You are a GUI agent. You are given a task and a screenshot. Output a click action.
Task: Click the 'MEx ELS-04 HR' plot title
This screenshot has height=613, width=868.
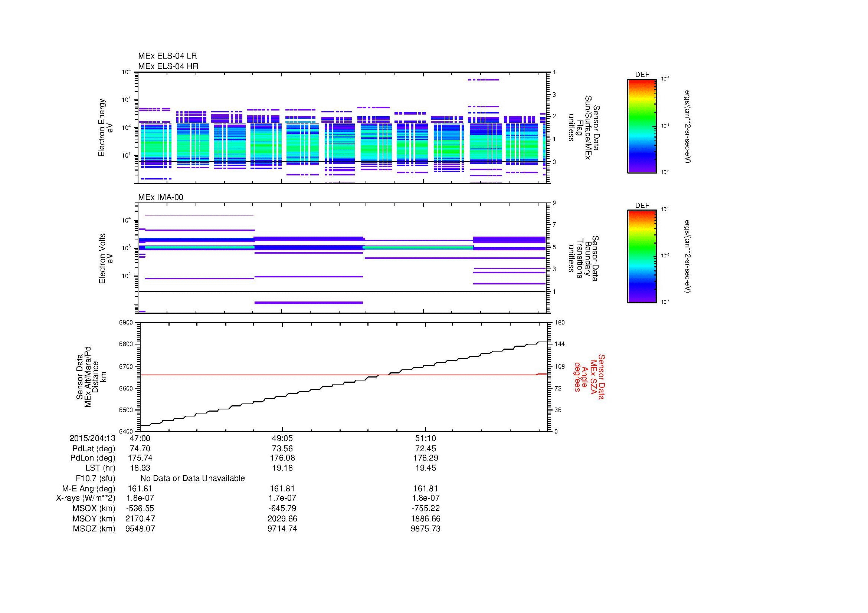pyautogui.click(x=168, y=66)
